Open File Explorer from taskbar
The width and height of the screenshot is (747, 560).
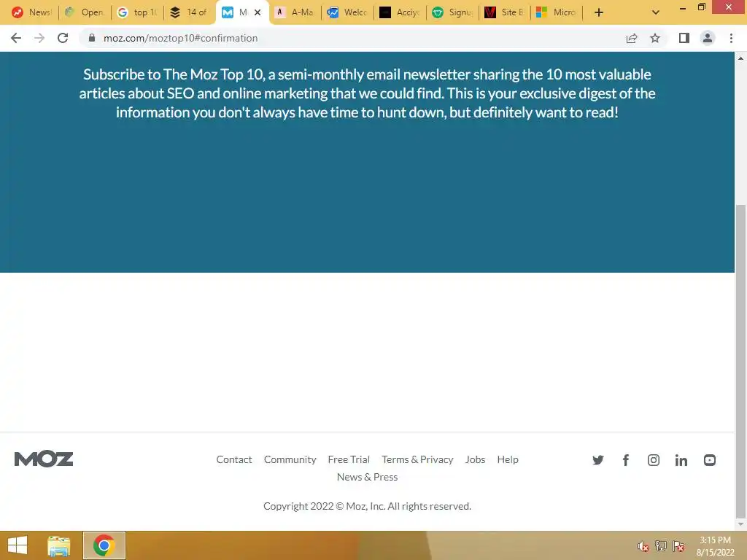tap(58, 545)
